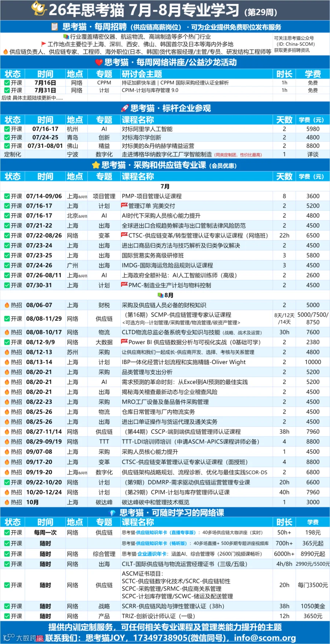
Task: Select MRO工厂设备及备品备件采购管理
Action: (x=165, y=402)
